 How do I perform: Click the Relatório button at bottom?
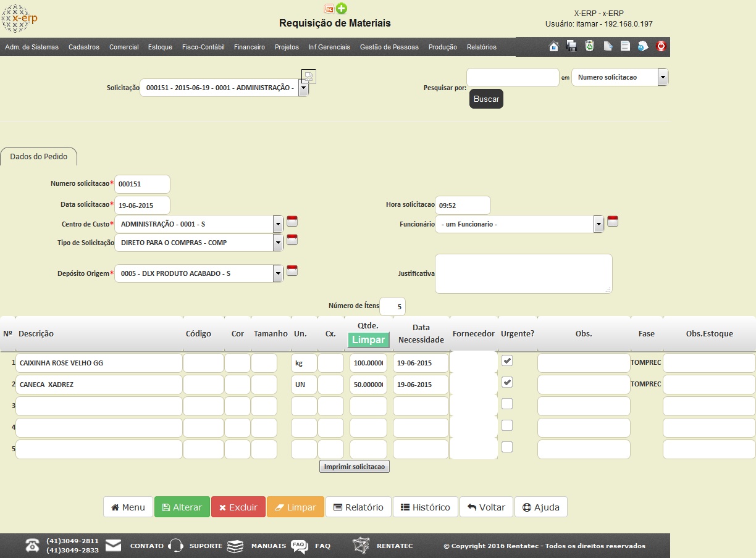[358, 507]
